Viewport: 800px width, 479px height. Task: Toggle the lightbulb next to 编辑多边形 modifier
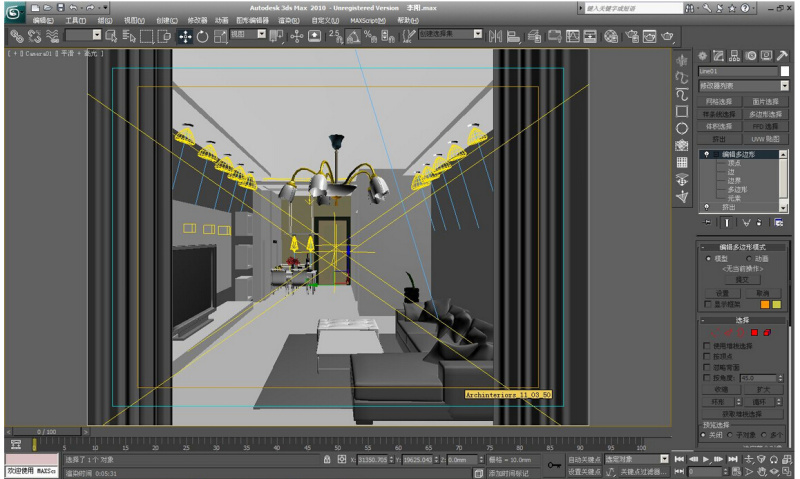tap(706, 155)
